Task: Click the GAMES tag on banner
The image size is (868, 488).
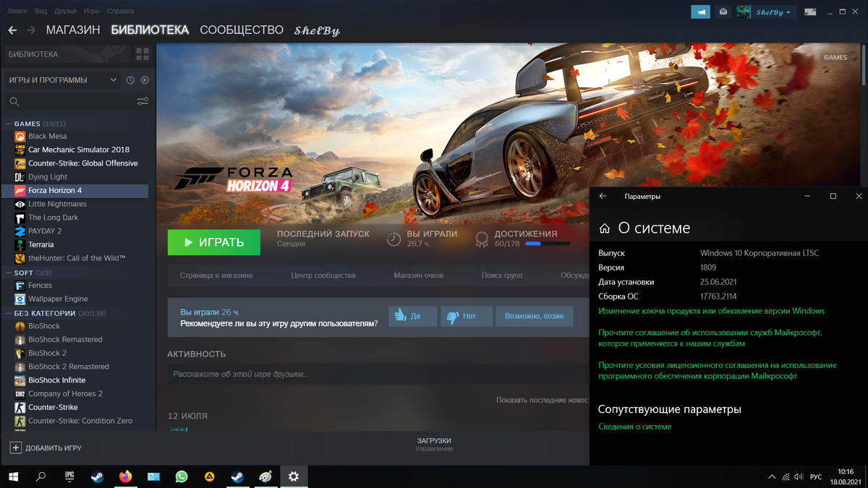Action: click(x=835, y=57)
